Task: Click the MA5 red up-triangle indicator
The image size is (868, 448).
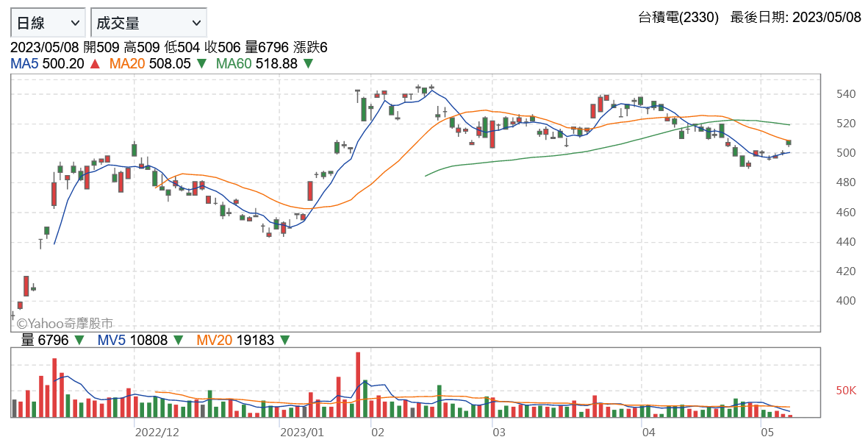Action: point(95,64)
